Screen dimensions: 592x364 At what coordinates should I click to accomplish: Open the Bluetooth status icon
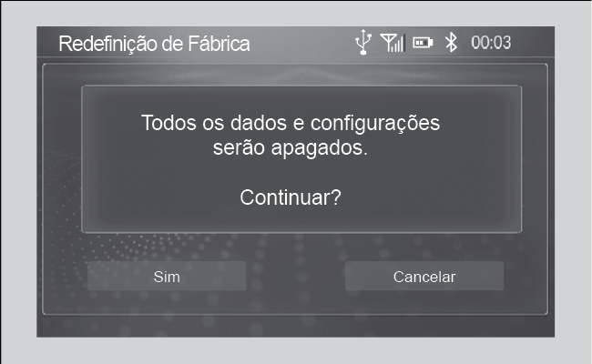coord(451,42)
